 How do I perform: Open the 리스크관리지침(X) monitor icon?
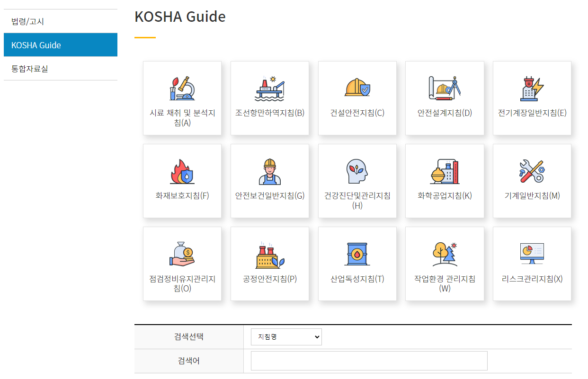tap(532, 263)
